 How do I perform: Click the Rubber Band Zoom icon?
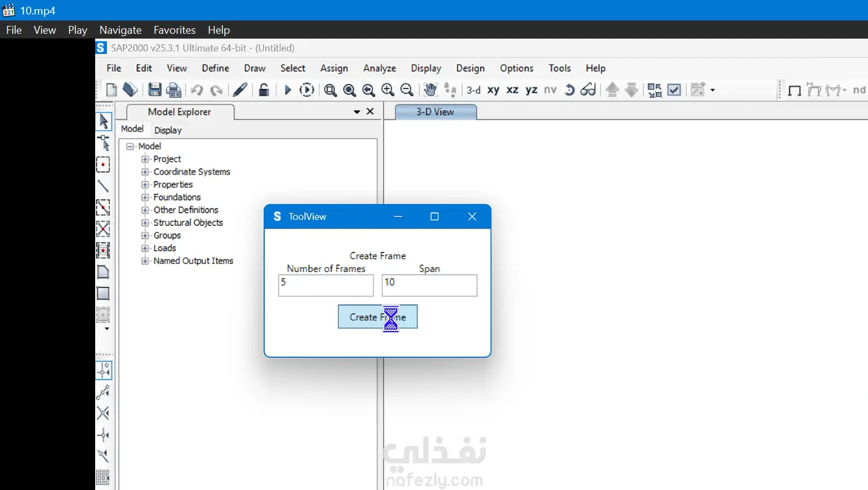pos(330,90)
